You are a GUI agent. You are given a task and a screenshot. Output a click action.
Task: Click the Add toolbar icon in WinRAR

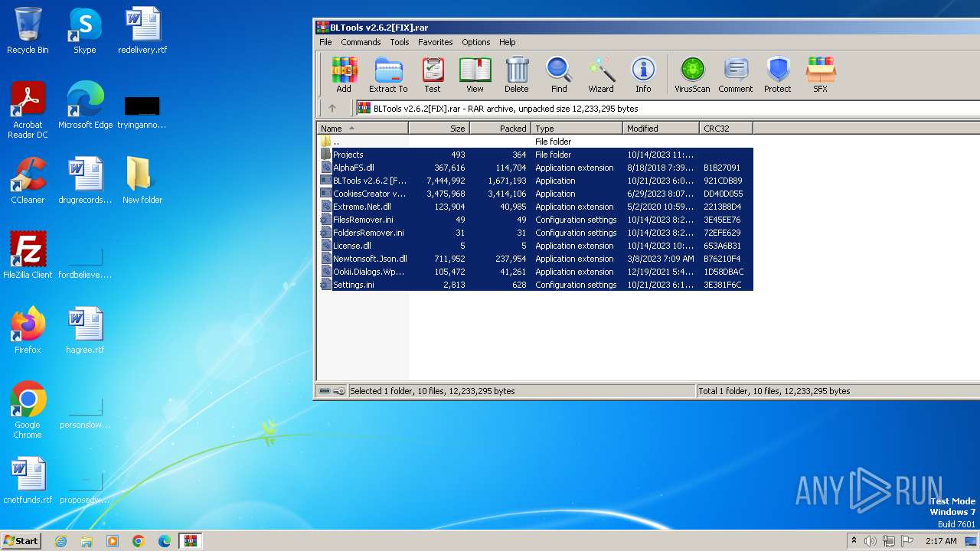[x=344, y=75]
